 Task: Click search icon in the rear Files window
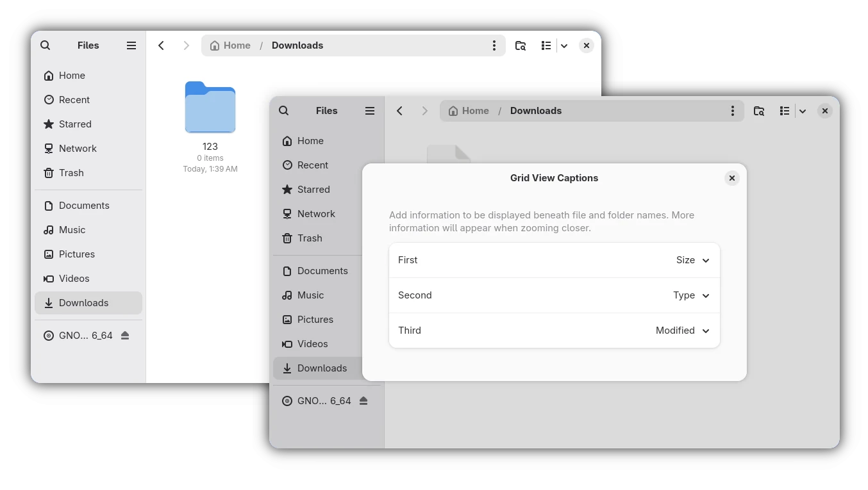pyautogui.click(x=45, y=45)
